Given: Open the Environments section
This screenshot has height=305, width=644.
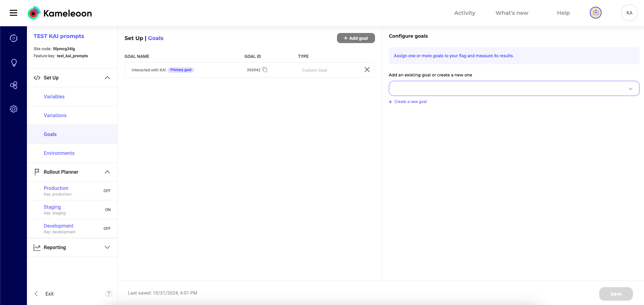Looking at the screenshot, I should pos(59,153).
